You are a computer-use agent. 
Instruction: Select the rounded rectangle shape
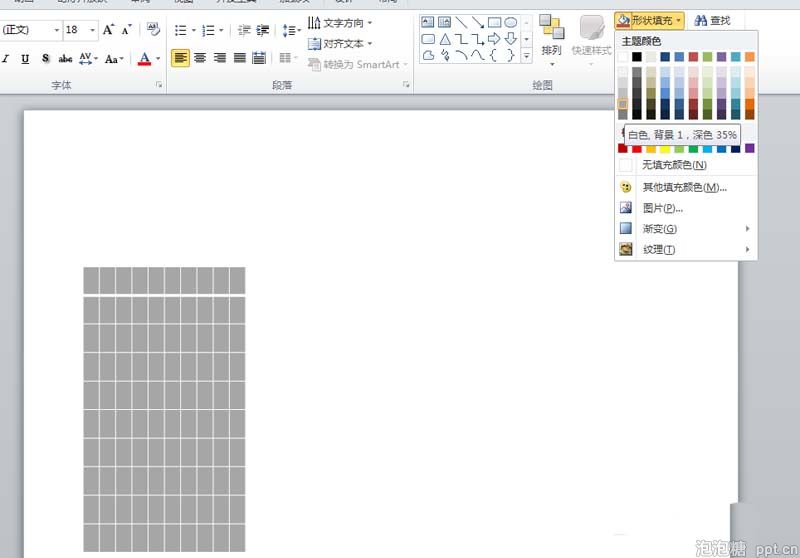[428, 39]
